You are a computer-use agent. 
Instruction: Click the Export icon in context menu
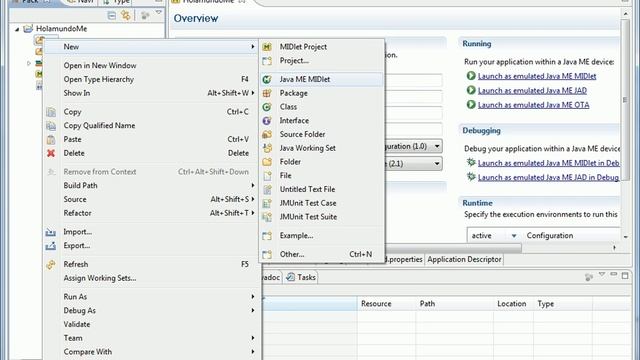(x=51, y=246)
